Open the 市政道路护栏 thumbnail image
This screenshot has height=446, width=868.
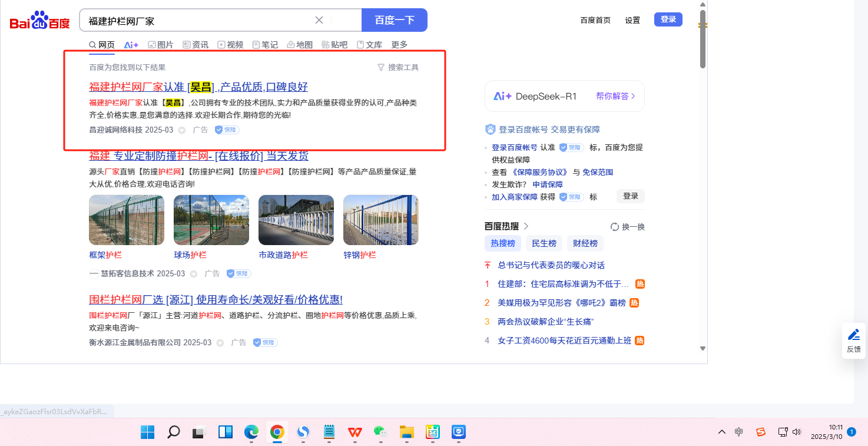pyautogui.click(x=296, y=220)
